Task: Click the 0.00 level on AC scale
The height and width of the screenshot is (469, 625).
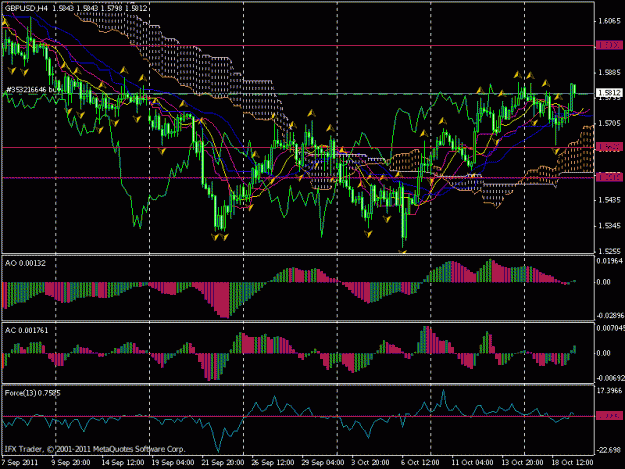Action: 603,353
